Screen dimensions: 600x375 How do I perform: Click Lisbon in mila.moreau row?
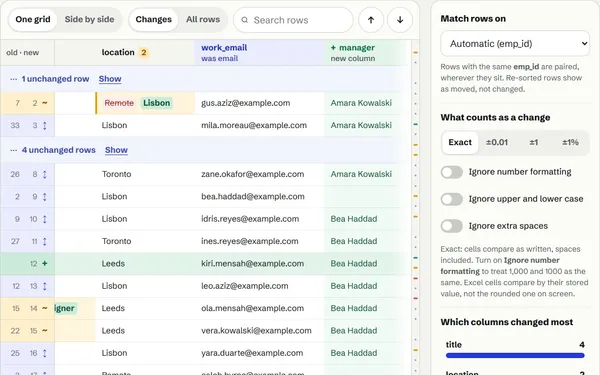tap(114, 126)
